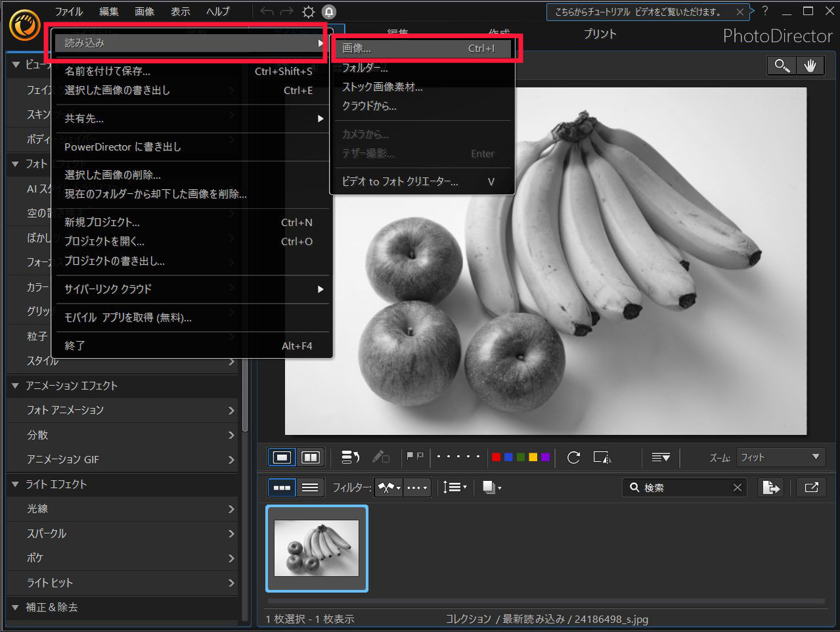Open the preferences gear icon
Screen dimensions: 840x632
click(x=308, y=12)
